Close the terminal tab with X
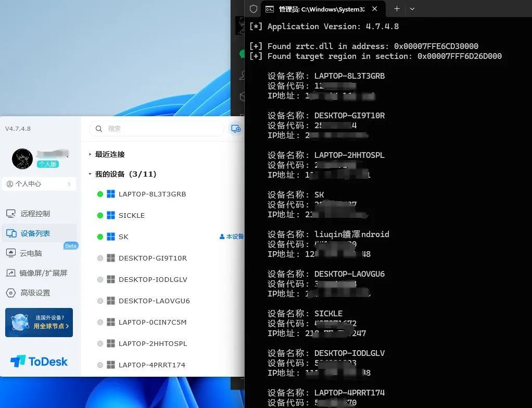 pyautogui.click(x=375, y=9)
